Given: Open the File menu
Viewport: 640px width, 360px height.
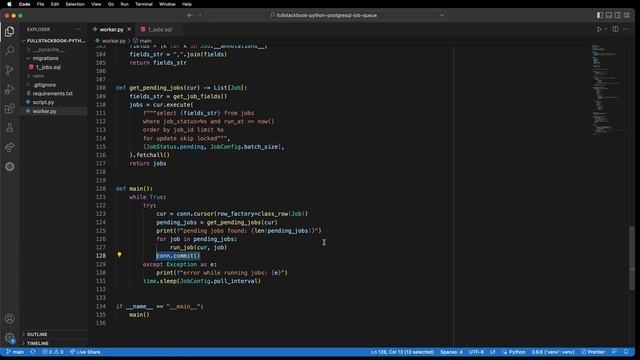Looking at the screenshot, I should point(40,4).
